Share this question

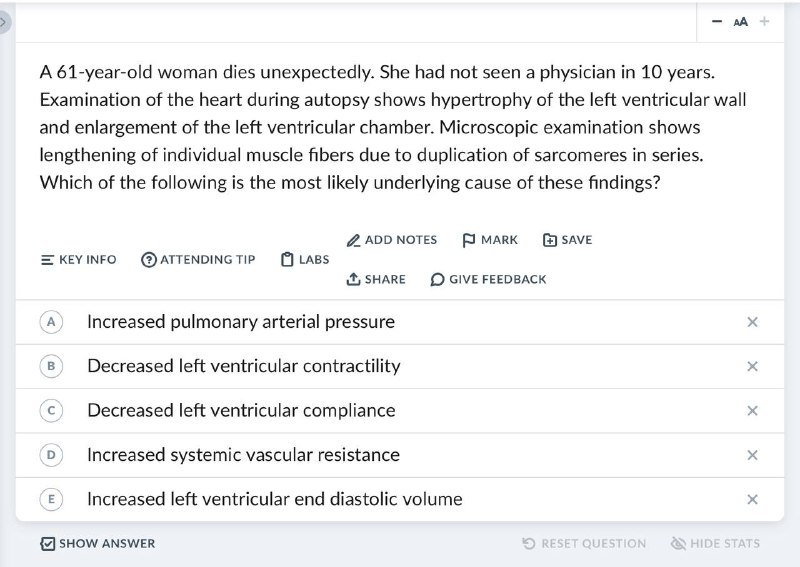click(376, 279)
